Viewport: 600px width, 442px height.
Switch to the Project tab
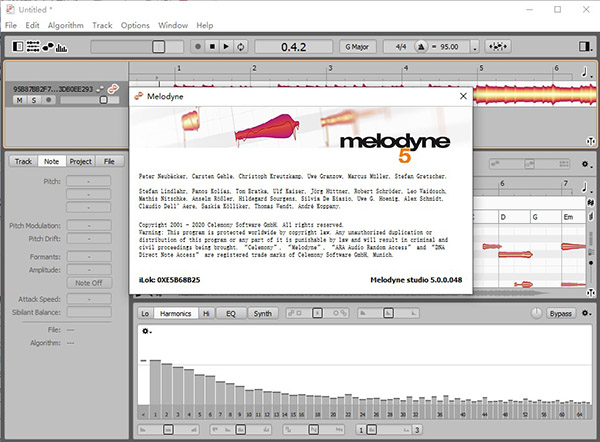(x=81, y=161)
